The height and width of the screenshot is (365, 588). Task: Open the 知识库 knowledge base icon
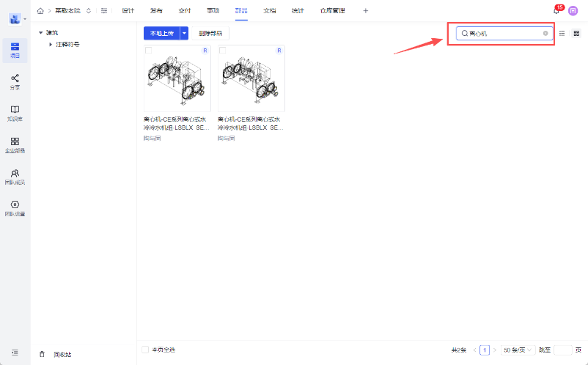coord(15,113)
